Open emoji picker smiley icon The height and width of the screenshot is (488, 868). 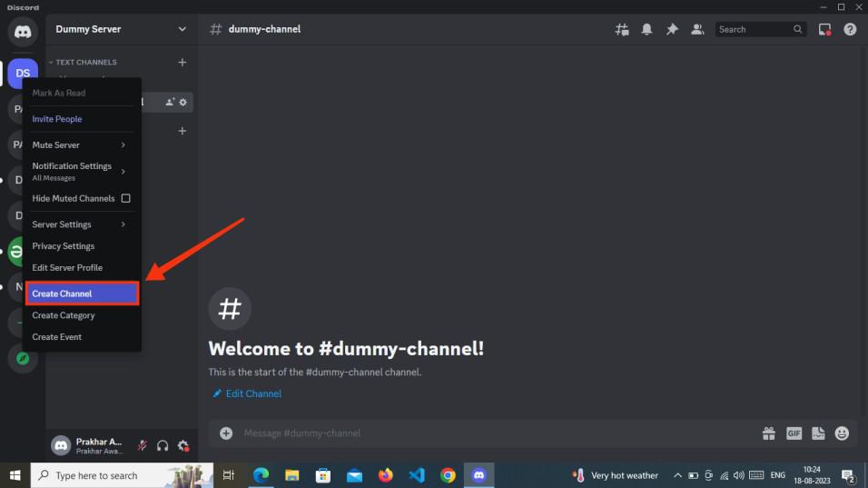[x=842, y=433]
